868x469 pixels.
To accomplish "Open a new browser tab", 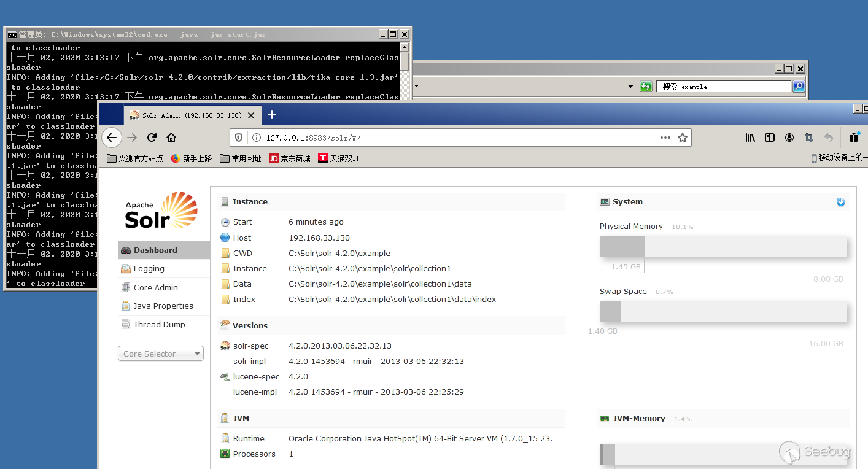I will (272, 115).
